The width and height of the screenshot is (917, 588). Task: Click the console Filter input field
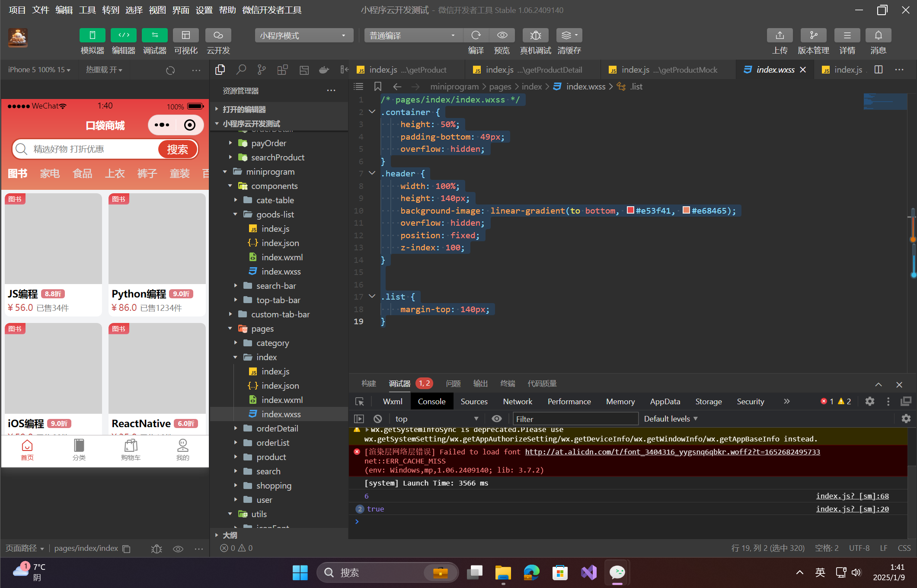[x=575, y=419]
